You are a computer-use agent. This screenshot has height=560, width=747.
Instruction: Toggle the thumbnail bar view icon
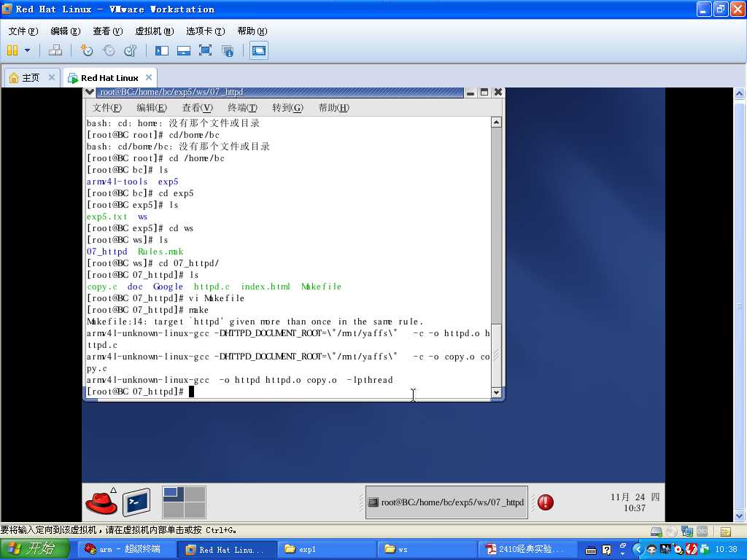(x=184, y=50)
